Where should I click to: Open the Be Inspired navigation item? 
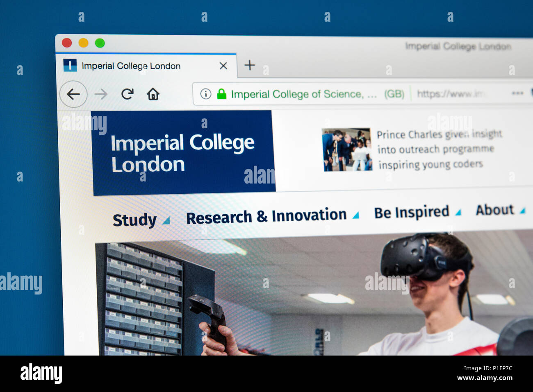click(x=412, y=212)
